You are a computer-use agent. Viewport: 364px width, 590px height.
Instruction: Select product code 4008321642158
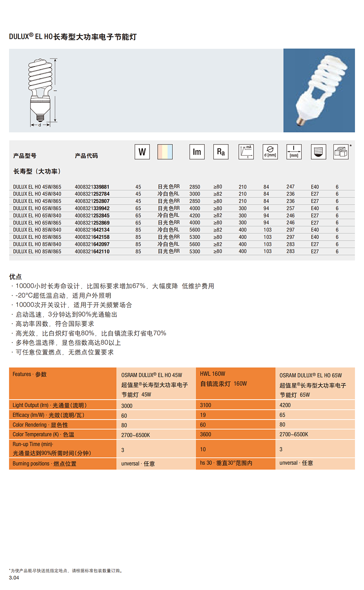tap(92, 237)
